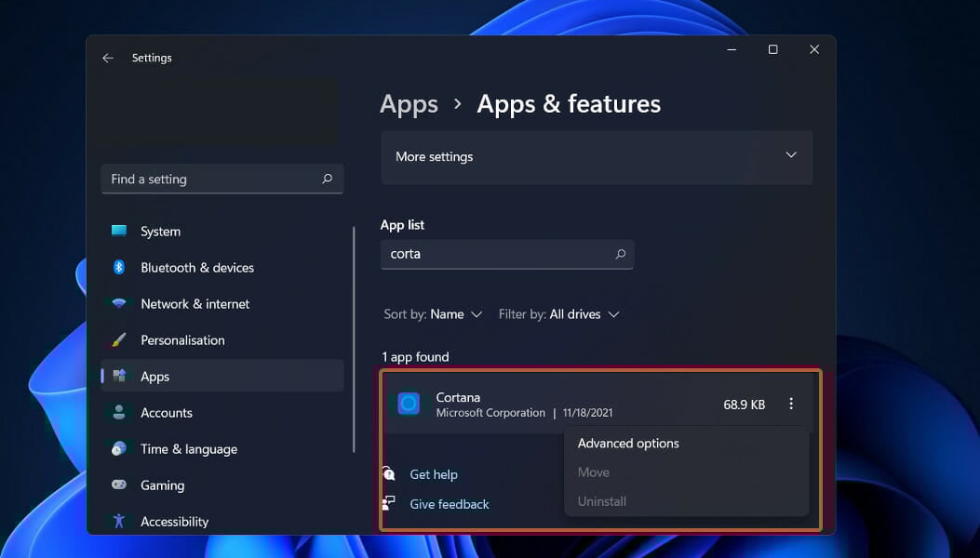Viewport: 980px width, 558px height.
Task: Click the Accounts person icon
Action: (x=119, y=412)
